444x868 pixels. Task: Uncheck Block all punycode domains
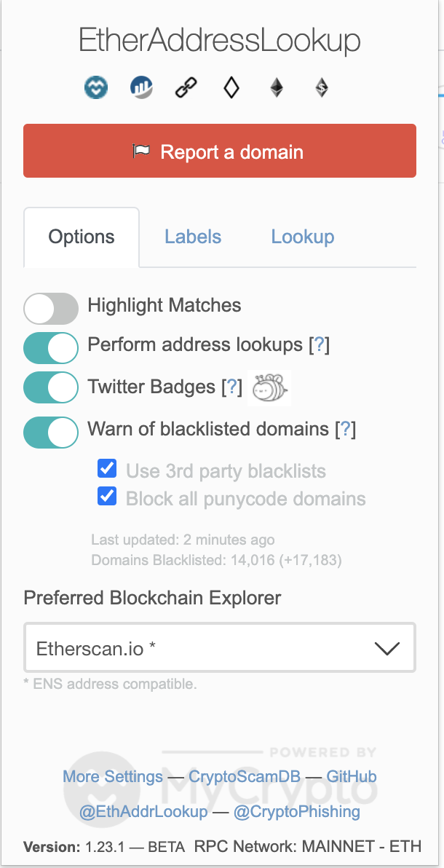tap(107, 496)
